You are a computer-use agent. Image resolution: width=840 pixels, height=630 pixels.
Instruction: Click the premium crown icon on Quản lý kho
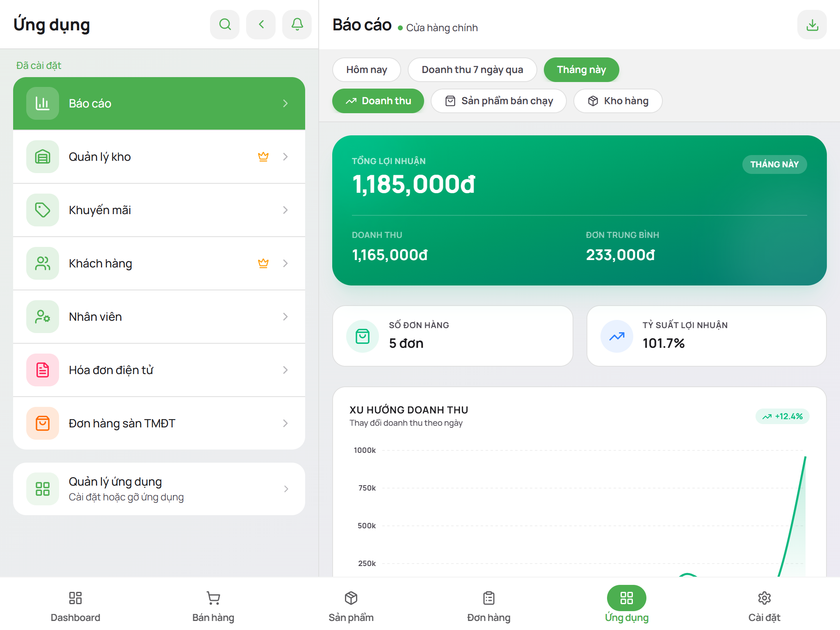tap(263, 157)
